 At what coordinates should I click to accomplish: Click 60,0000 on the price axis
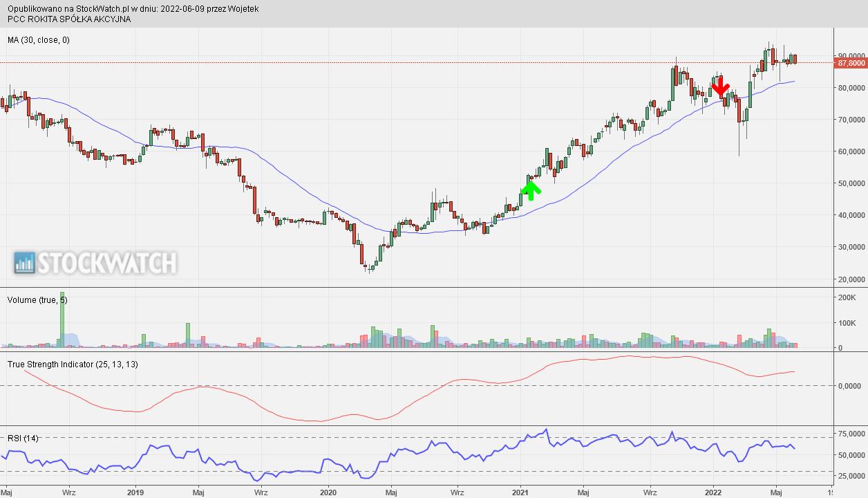pyautogui.click(x=851, y=151)
